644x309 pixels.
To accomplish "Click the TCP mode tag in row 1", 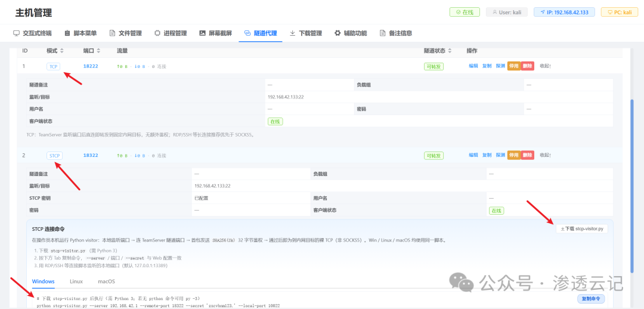I will click(54, 66).
